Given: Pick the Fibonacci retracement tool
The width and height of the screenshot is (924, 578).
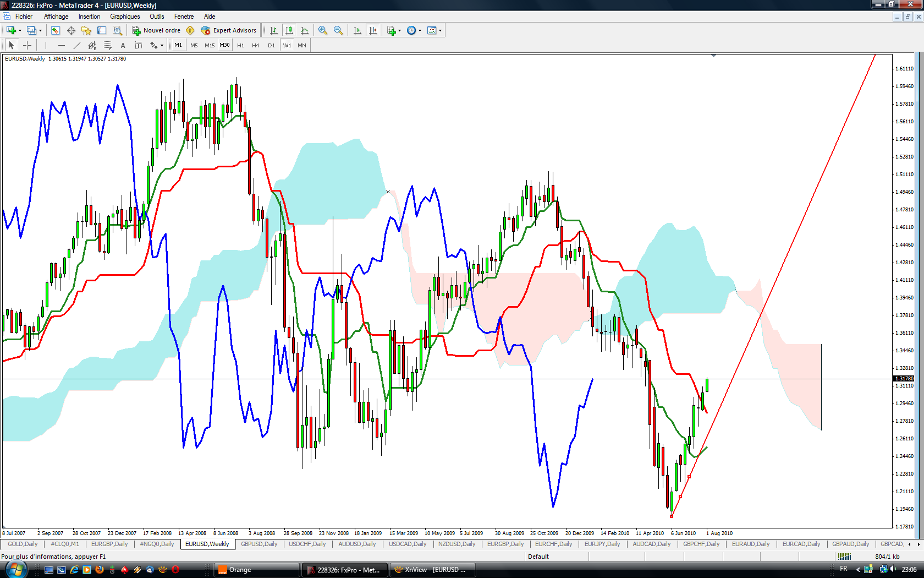Looking at the screenshot, I should click(x=107, y=45).
